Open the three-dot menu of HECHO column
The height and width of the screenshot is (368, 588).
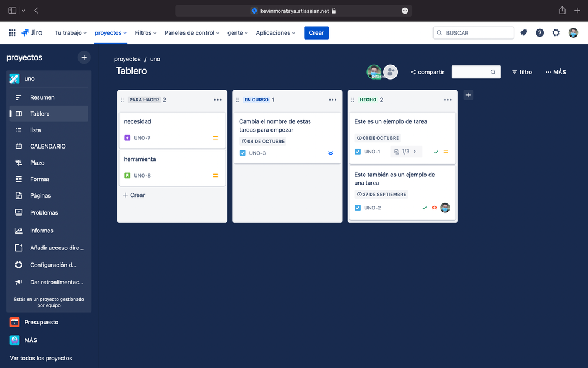tap(448, 100)
